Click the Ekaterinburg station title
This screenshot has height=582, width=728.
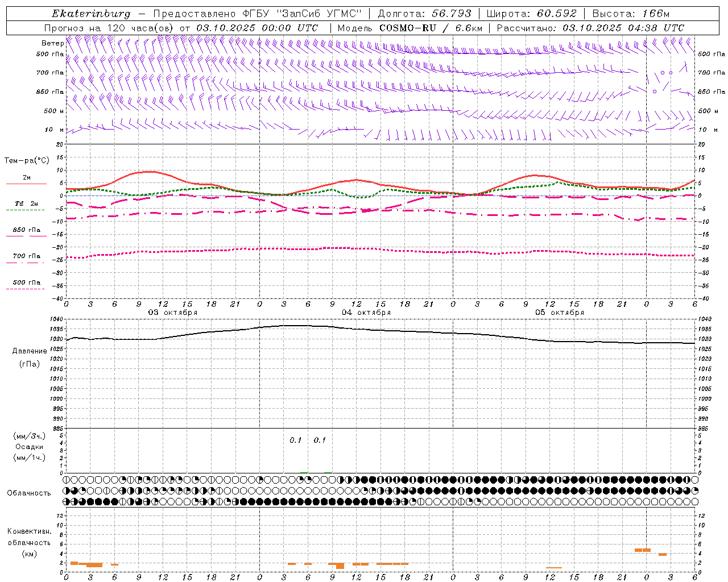point(91,14)
